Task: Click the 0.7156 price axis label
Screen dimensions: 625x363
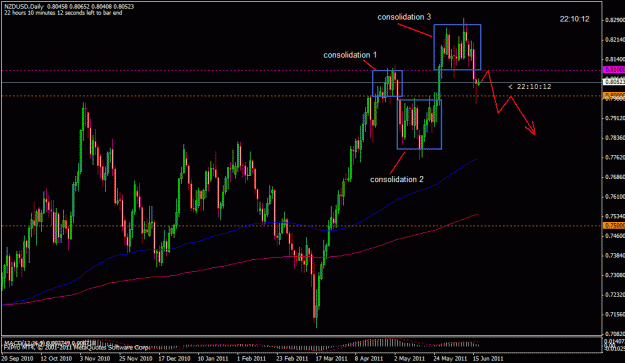Action: (615, 314)
